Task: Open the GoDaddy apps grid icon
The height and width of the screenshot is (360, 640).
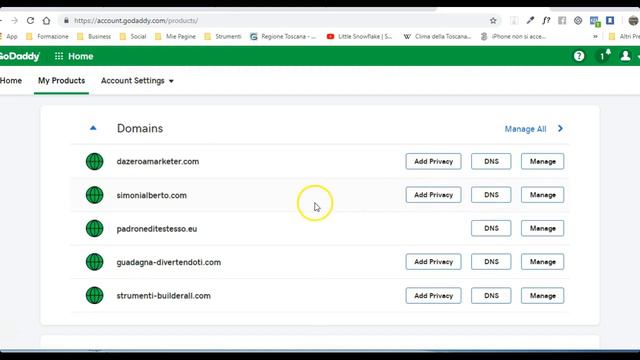Action: pyautogui.click(x=59, y=56)
